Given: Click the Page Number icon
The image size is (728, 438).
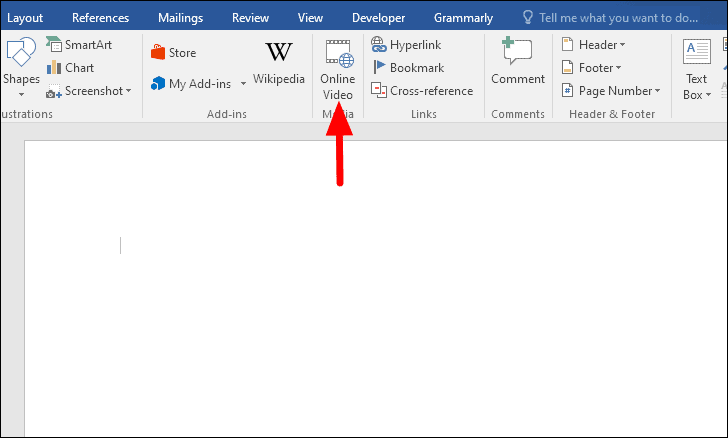Looking at the screenshot, I should [567, 91].
